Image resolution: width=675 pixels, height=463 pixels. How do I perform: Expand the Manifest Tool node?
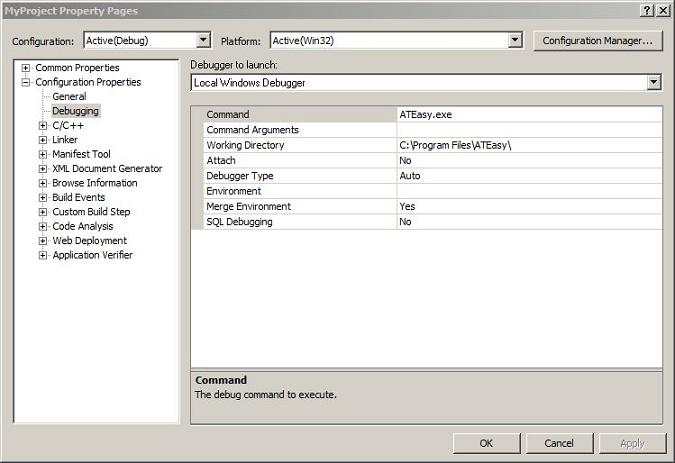pyautogui.click(x=43, y=155)
